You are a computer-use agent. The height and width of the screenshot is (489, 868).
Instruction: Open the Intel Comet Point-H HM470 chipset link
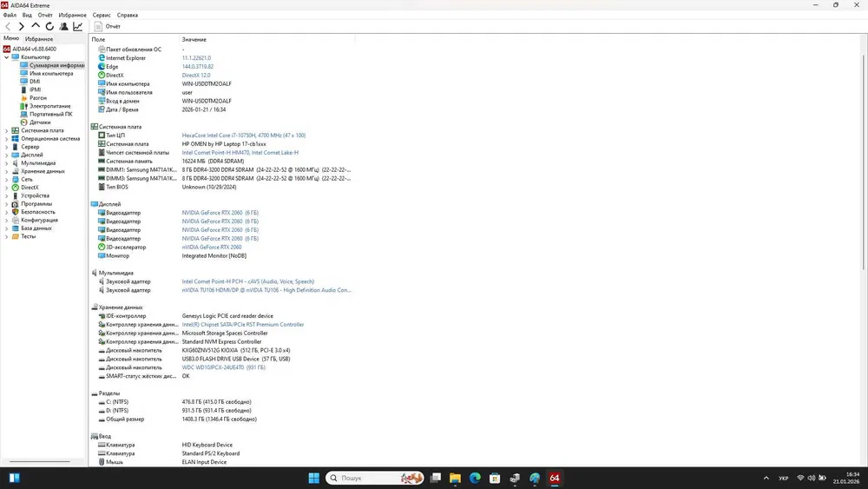(240, 152)
